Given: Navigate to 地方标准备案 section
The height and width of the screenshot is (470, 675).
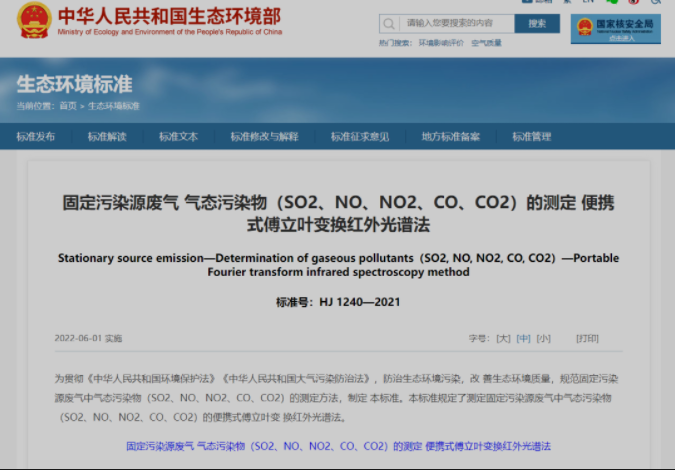Looking at the screenshot, I should (450, 137).
